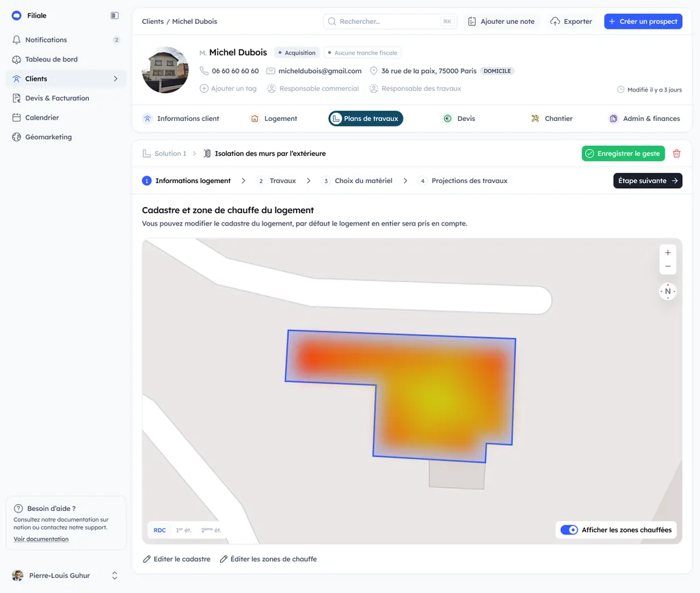The height and width of the screenshot is (593, 700).
Task: Switch to the Devis tab
Action: 459,119
